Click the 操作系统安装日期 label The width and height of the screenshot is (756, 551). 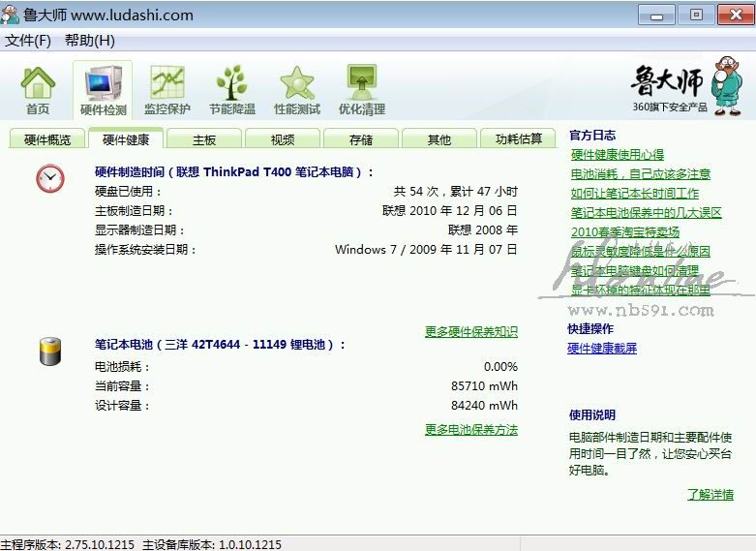tap(145, 249)
